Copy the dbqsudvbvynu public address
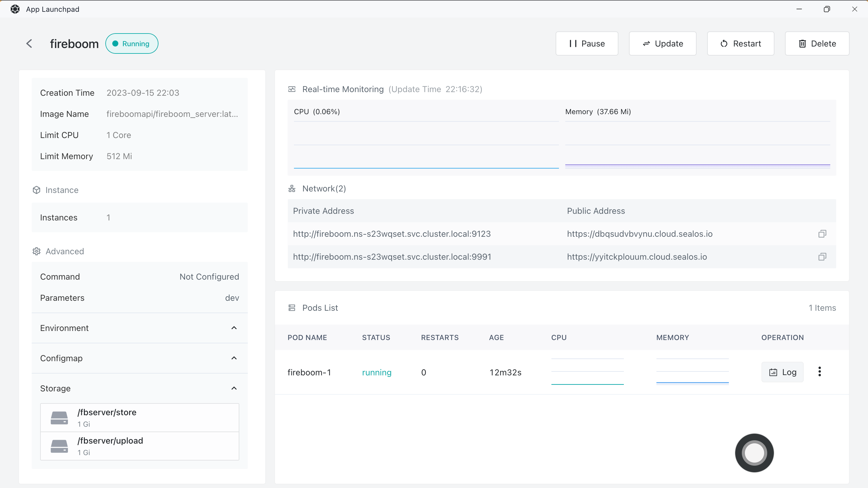 pos(822,234)
